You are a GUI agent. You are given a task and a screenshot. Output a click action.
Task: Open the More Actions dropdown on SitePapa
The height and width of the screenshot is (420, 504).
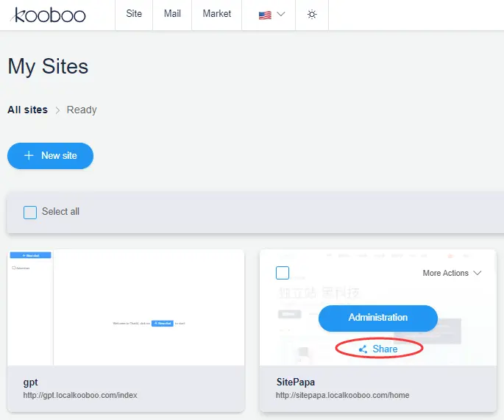point(452,273)
